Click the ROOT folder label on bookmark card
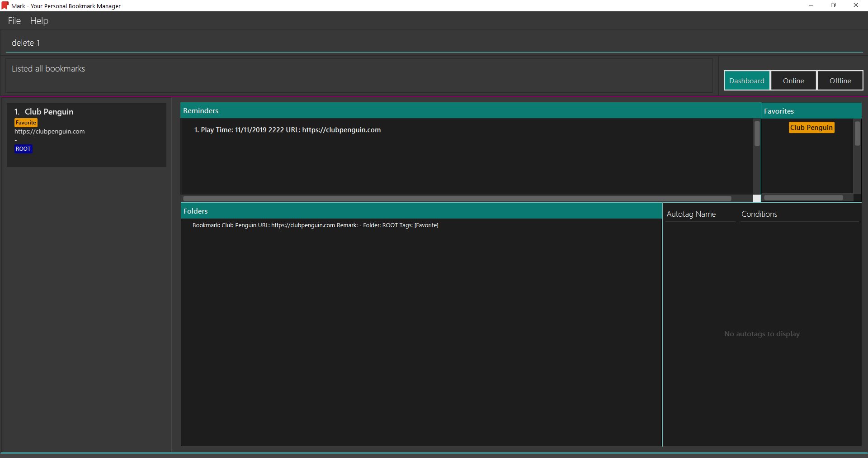The width and height of the screenshot is (868, 458). (23, 149)
